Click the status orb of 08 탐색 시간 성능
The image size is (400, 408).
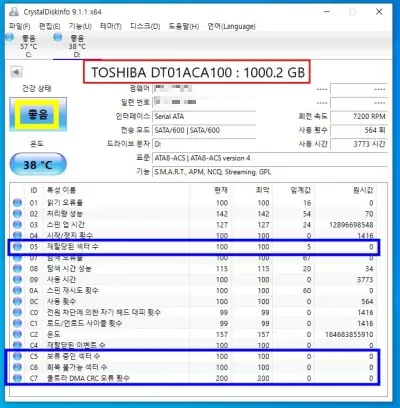tap(17, 268)
